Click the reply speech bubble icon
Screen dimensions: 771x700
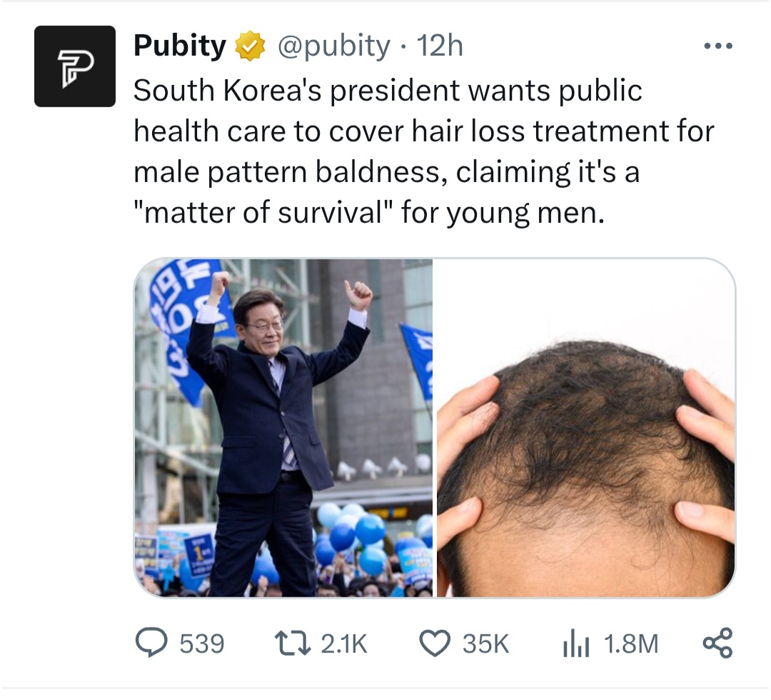(151, 643)
